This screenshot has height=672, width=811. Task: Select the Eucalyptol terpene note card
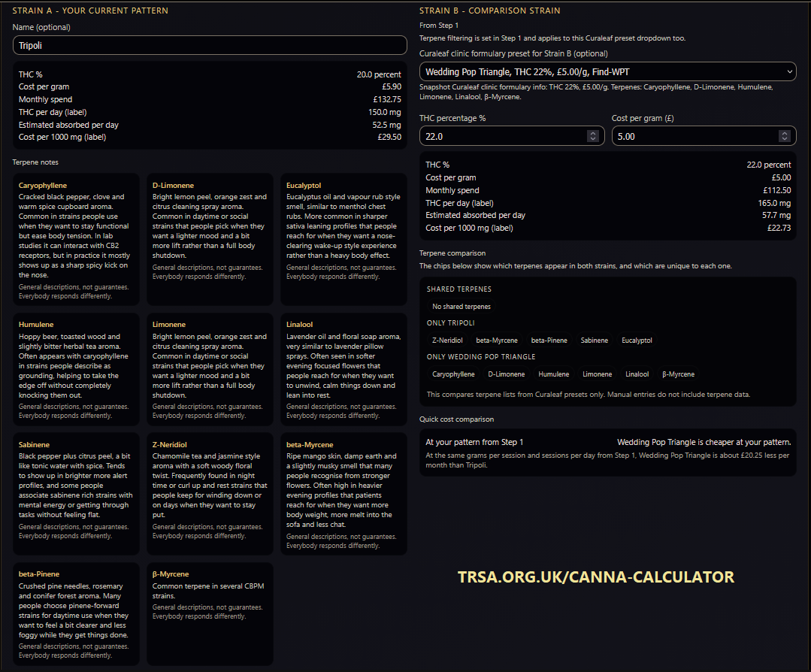click(x=343, y=240)
